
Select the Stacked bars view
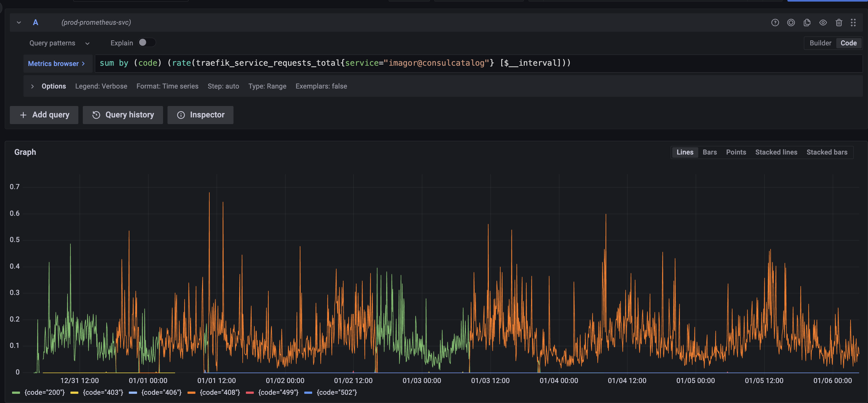[827, 152]
